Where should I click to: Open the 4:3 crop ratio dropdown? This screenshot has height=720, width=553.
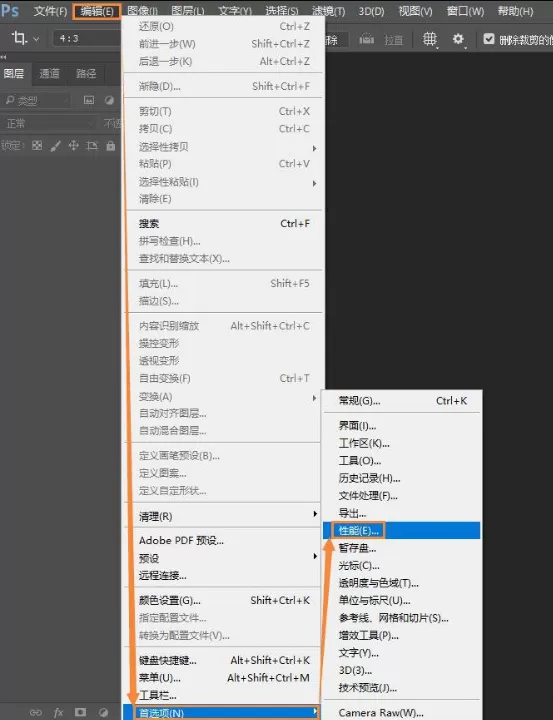pos(87,39)
